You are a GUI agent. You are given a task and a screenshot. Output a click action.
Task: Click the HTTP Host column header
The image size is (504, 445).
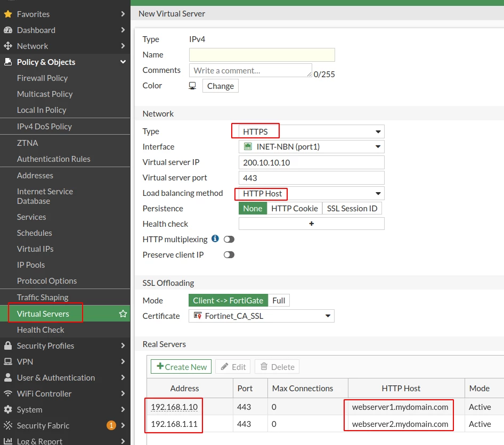401,389
